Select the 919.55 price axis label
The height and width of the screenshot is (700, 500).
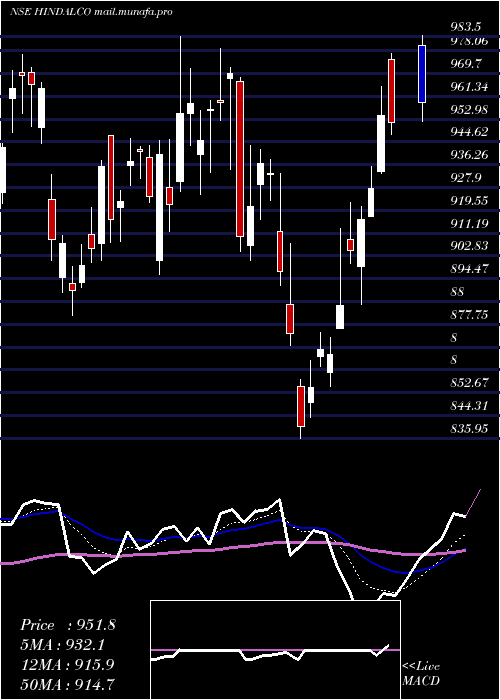pyautogui.click(x=469, y=201)
